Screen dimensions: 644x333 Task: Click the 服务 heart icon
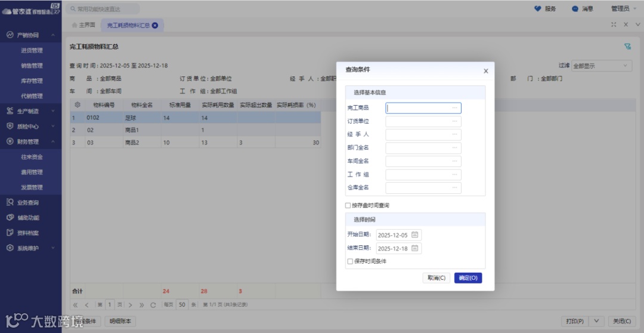[x=537, y=8]
